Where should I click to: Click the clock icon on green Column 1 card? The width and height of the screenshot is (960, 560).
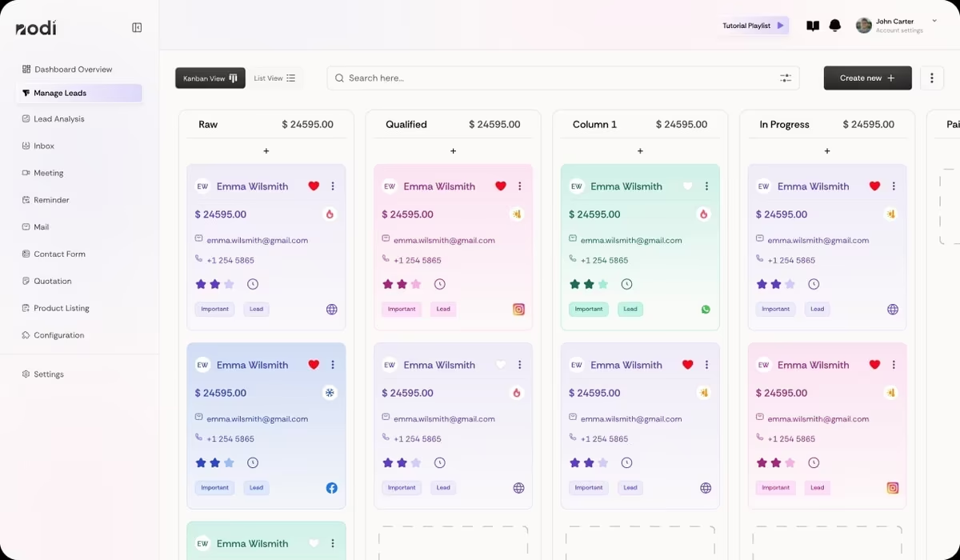pos(626,284)
